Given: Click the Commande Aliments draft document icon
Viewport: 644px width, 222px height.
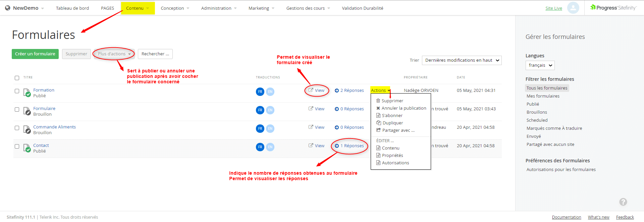Looking at the screenshot, I should tap(27, 129).
